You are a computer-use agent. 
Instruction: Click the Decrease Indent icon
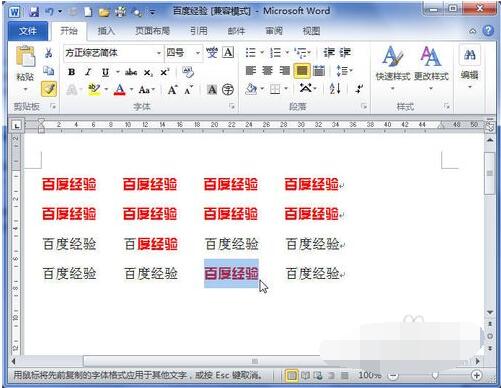329,53
